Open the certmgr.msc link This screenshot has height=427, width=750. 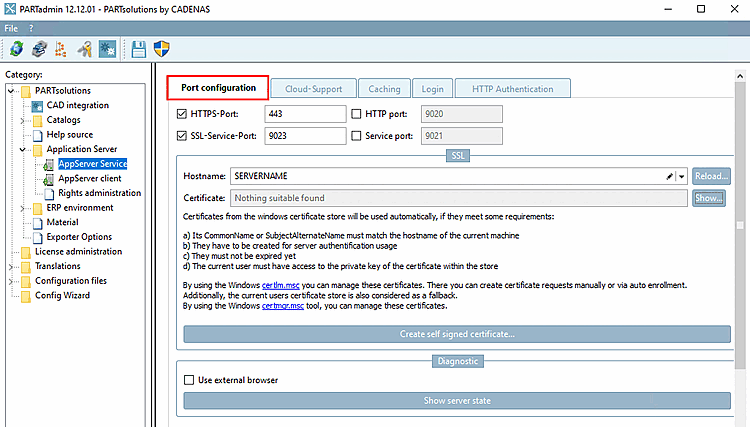283,306
